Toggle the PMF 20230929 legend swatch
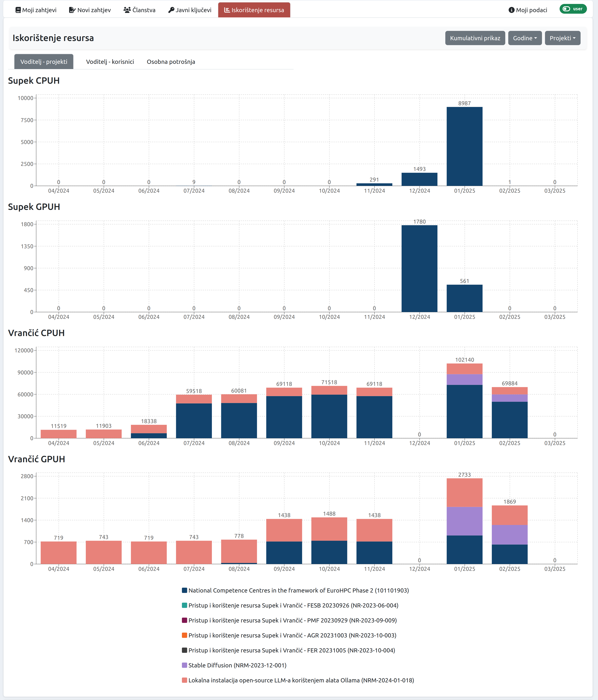598x700 pixels. 185,620
